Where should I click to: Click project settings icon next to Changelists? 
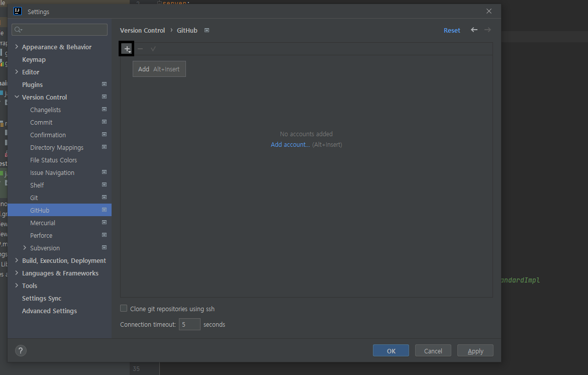tap(104, 109)
